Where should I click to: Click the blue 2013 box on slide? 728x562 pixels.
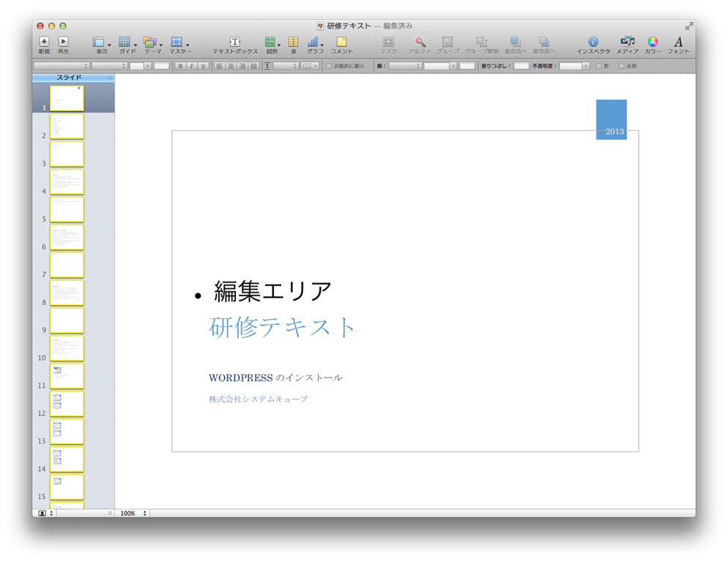tap(612, 119)
